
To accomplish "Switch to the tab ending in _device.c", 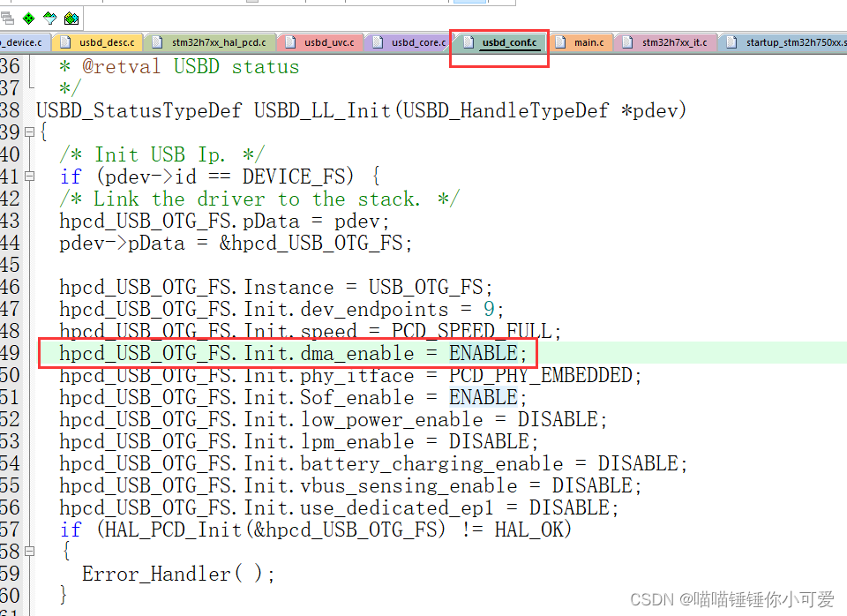I will 24,42.
